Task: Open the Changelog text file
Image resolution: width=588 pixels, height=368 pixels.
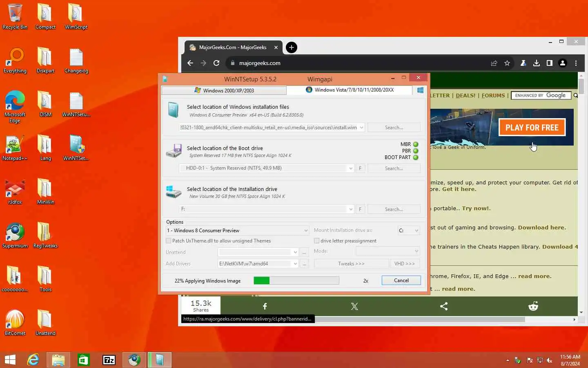Action: (x=76, y=61)
